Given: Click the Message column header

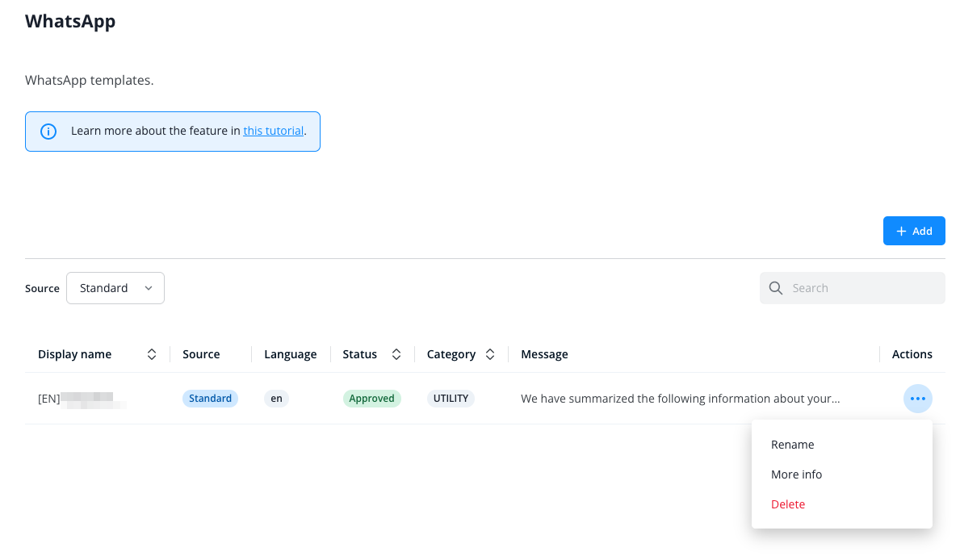Looking at the screenshot, I should coord(544,354).
